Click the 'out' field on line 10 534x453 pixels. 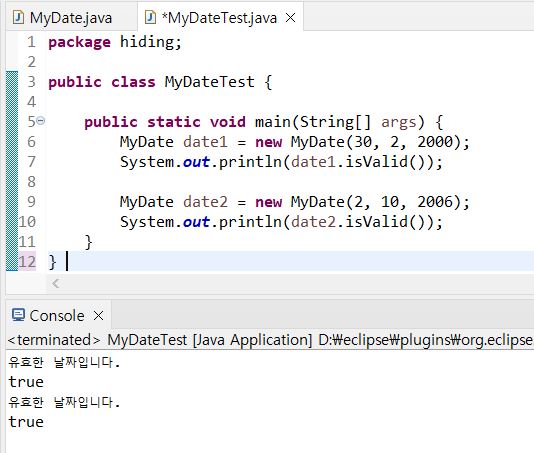(x=197, y=222)
